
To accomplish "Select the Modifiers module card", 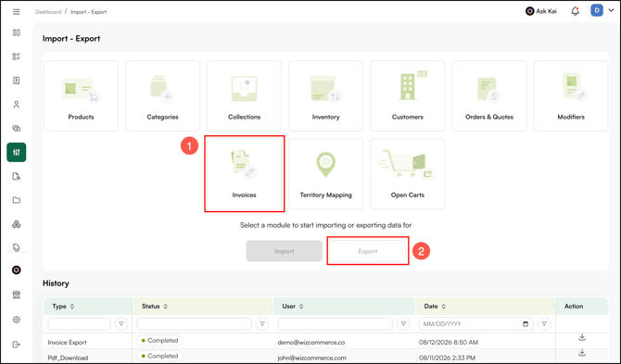I will [571, 95].
